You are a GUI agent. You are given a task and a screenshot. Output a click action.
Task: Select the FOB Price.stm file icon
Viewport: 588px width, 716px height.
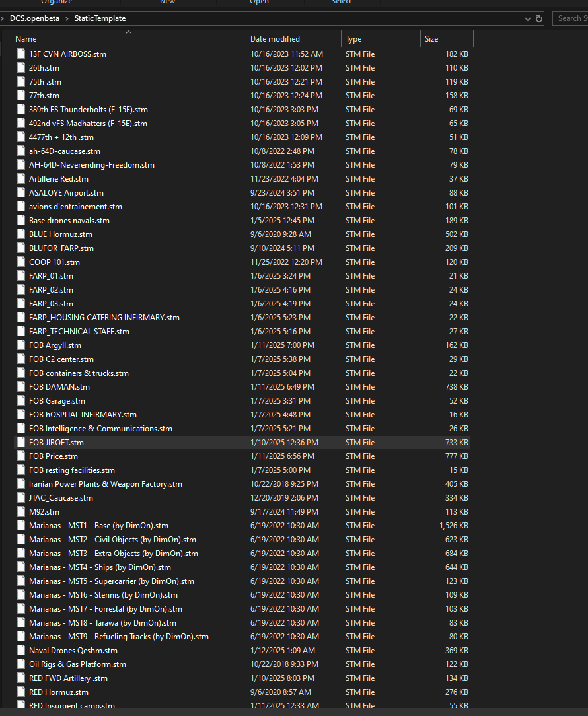pos(20,456)
